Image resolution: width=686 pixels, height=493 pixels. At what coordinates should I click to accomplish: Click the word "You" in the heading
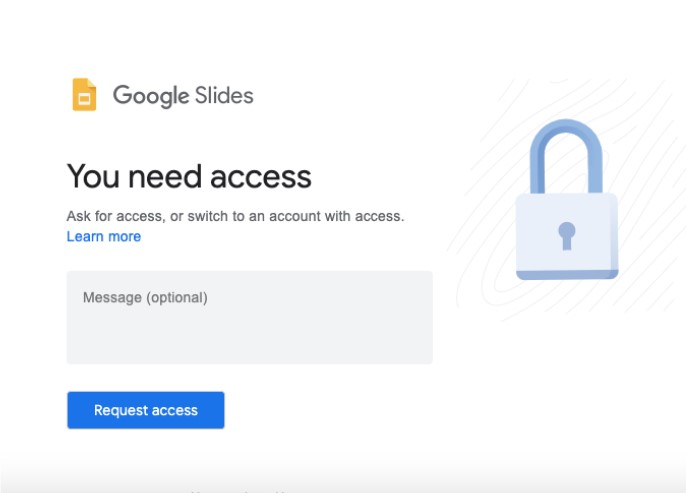(x=90, y=177)
